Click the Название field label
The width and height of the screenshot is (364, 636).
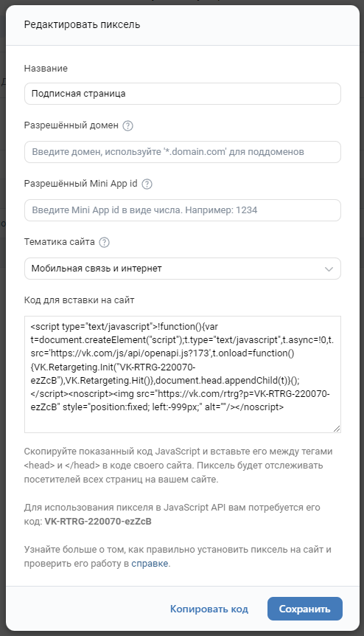click(x=46, y=68)
